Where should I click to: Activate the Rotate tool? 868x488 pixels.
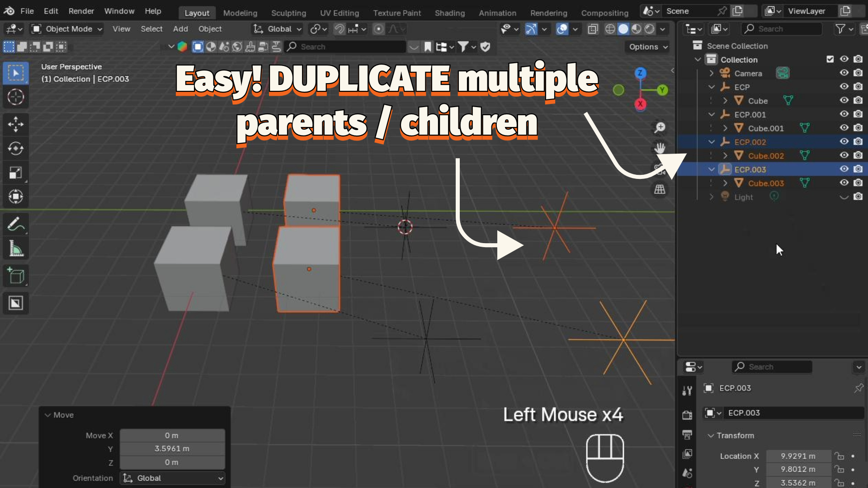pyautogui.click(x=16, y=149)
